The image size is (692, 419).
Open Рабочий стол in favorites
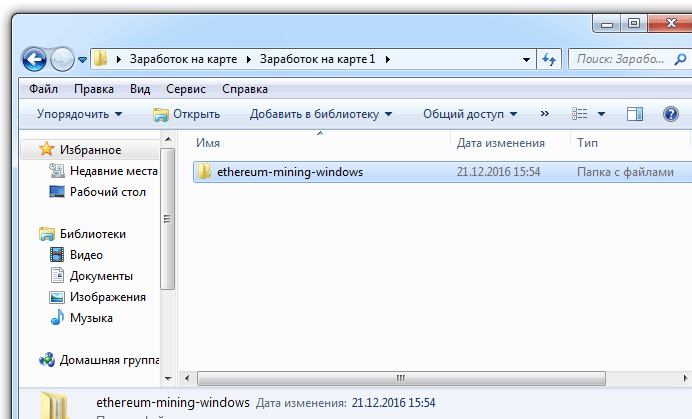[108, 192]
